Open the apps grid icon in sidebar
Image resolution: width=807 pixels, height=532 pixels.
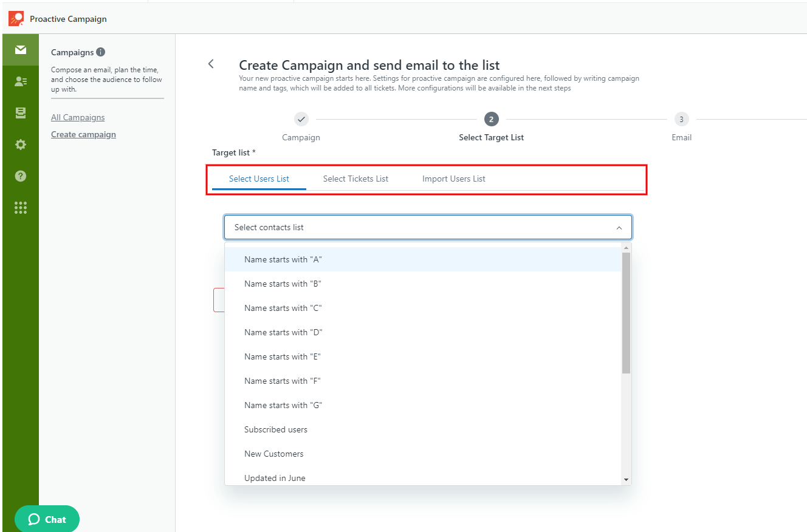(x=21, y=208)
